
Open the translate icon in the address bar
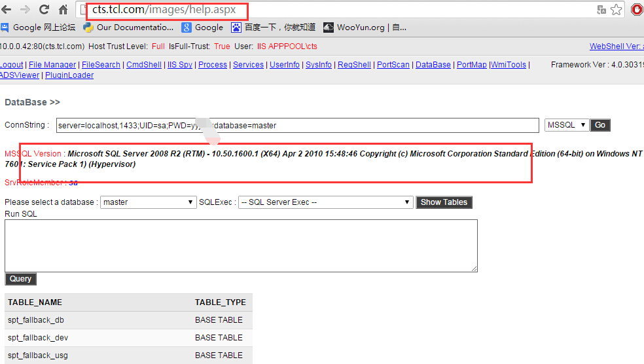(x=601, y=10)
